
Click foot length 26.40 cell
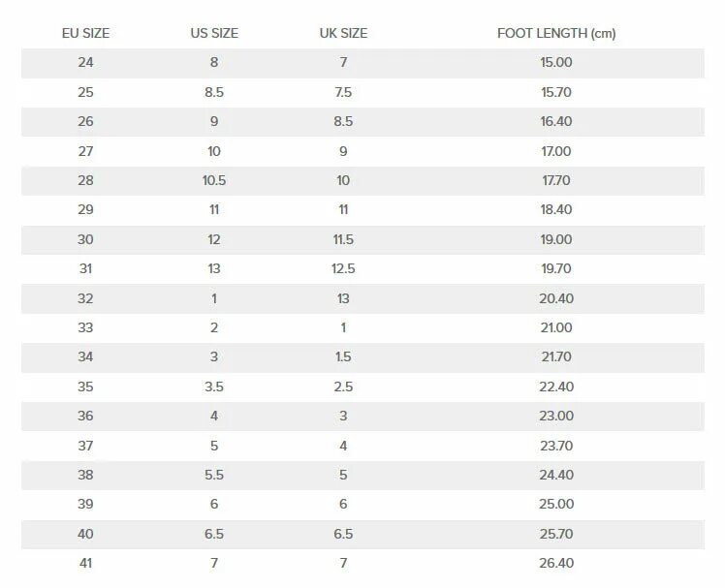pyautogui.click(x=556, y=563)
